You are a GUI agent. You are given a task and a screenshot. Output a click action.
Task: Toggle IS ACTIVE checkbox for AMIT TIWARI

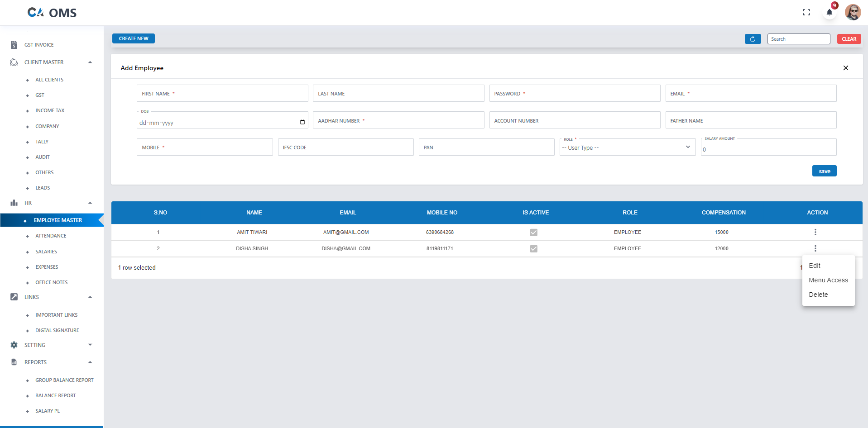534,232
